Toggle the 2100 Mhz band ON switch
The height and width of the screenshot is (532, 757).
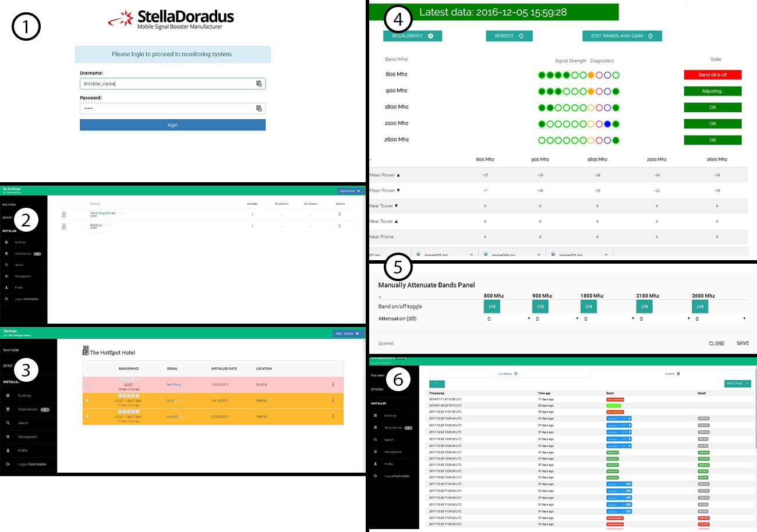coord(644,307)
